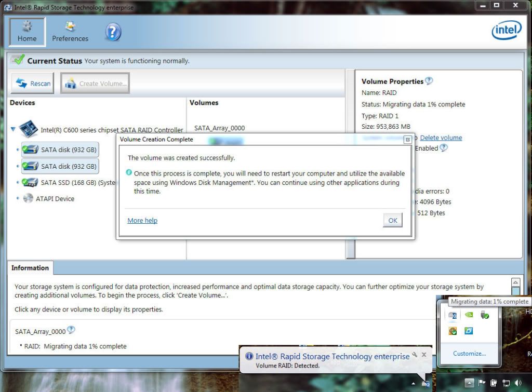Click the Intel logo
The image size is (532, 392).
pos(506,30)
